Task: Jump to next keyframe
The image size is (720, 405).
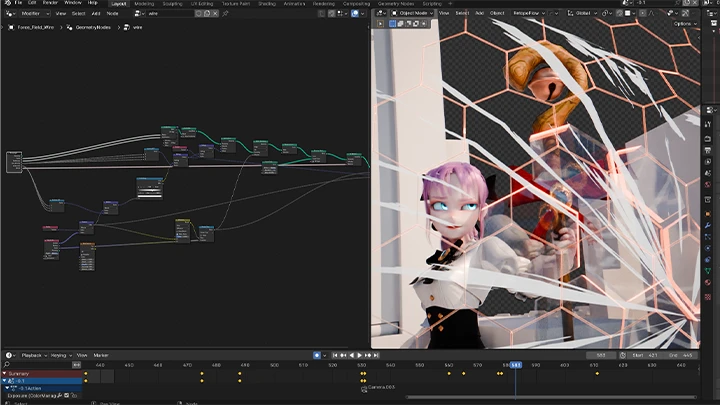Action: tap(368, 355)
